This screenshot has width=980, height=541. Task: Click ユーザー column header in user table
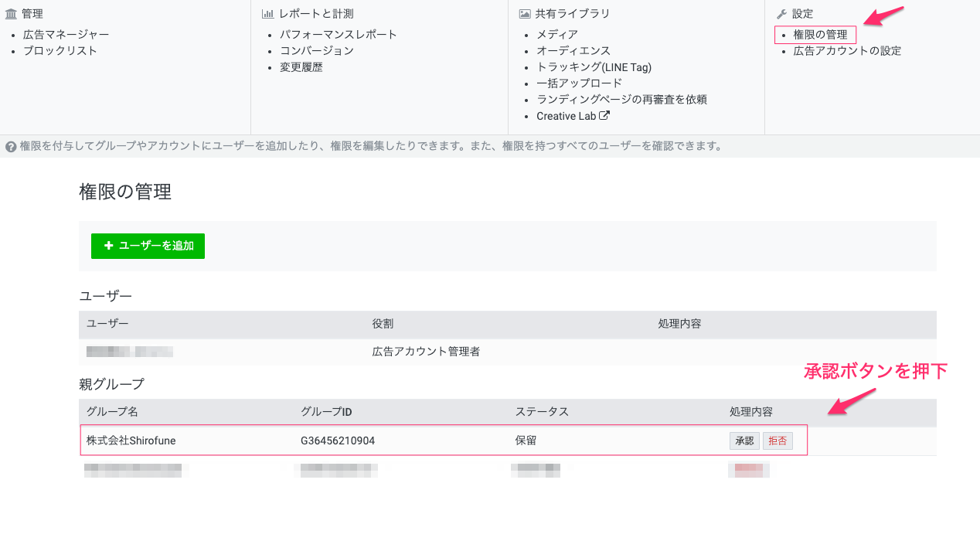107,324
